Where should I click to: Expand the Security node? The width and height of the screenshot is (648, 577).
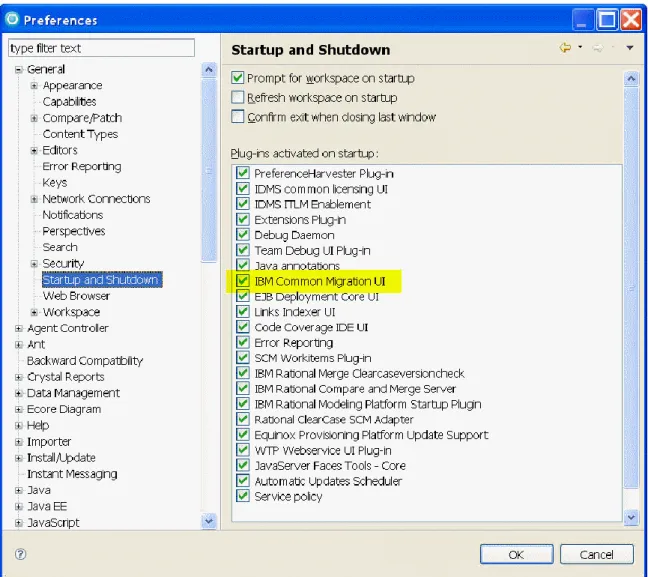pos(34,264)
